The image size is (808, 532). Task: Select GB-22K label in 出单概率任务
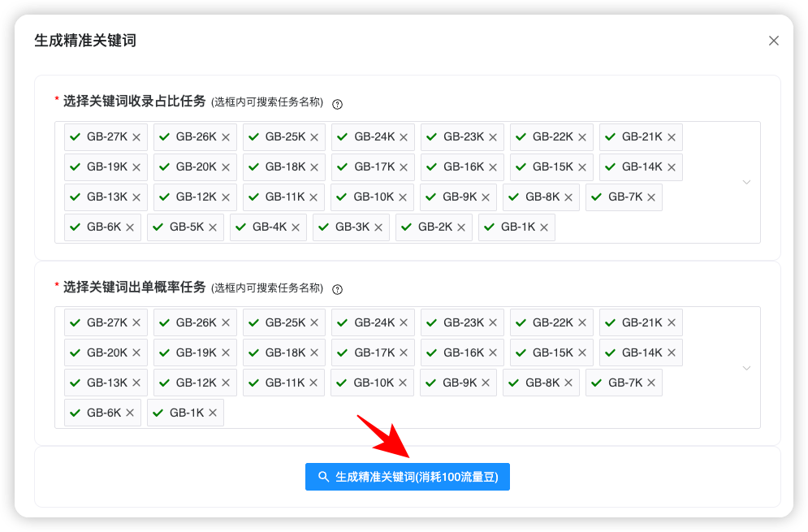click(x=553, y=322)
